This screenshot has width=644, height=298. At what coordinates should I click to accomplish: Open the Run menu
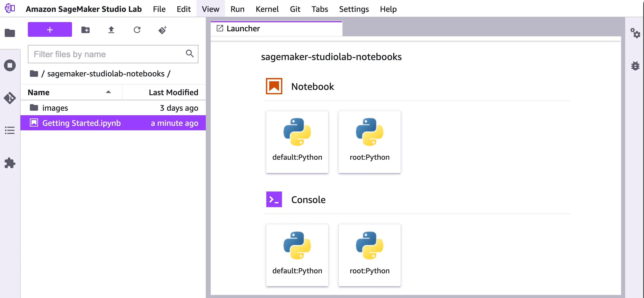[238, 9]
